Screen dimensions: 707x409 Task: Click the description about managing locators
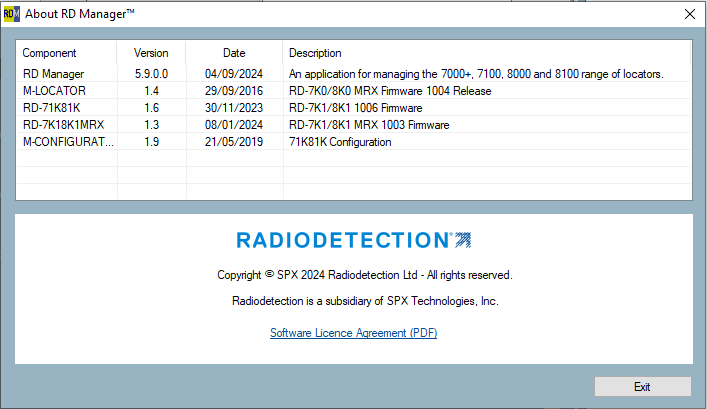click(476, 74)
